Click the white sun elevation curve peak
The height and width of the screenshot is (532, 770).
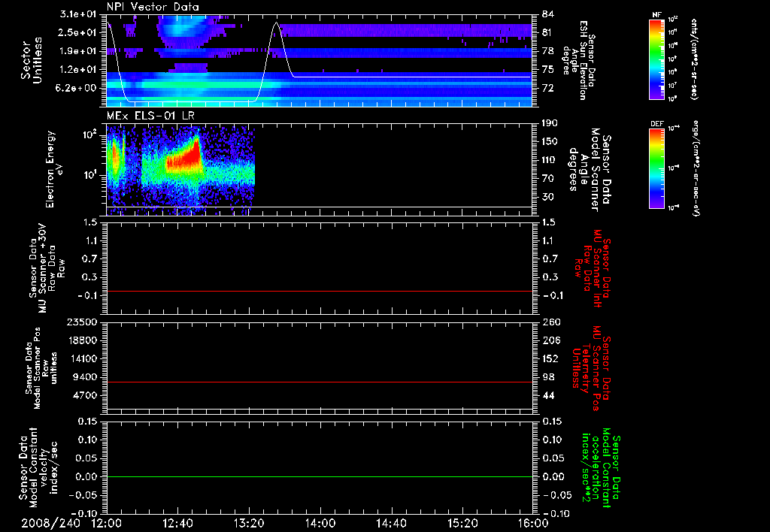(x=277, y=23)
